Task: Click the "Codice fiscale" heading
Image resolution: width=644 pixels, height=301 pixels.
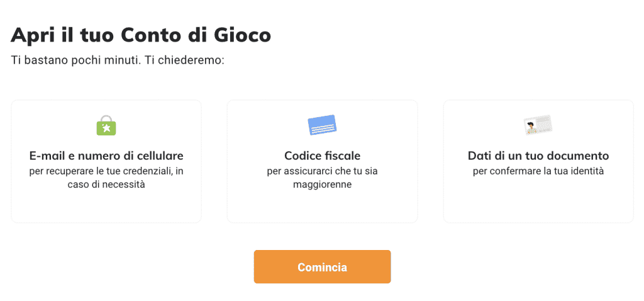Action: tap(322, 156)
